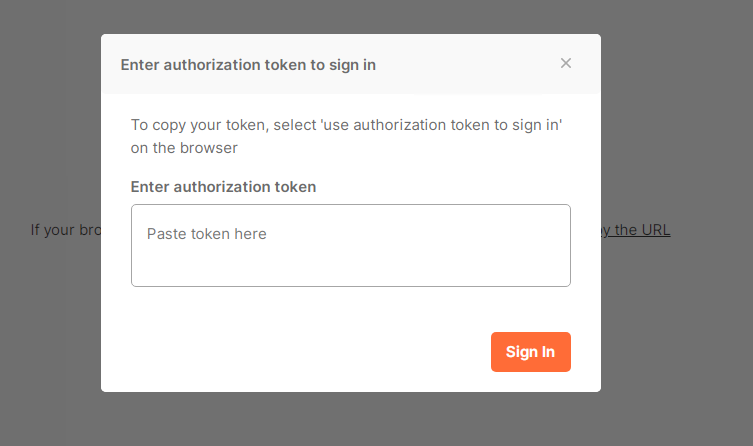The height and width of the screenshot is (446, 753).
Task: Click the 'Paste token here' placeholder text
Action: point(207,234)
